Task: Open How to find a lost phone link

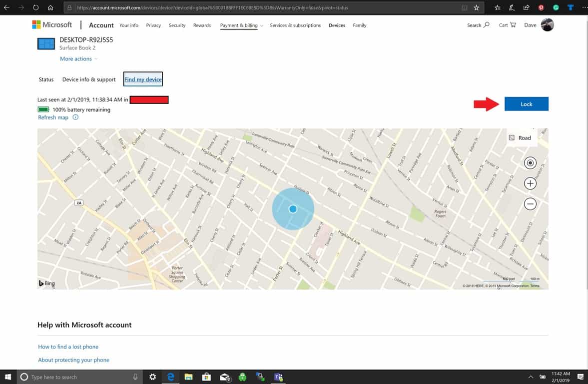Action: pyautogui.click(x=68, y=346)
